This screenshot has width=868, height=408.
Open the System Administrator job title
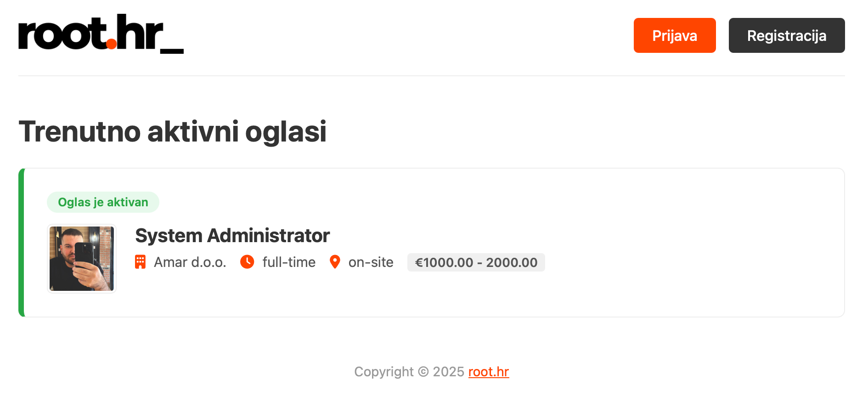coord(232,236)
